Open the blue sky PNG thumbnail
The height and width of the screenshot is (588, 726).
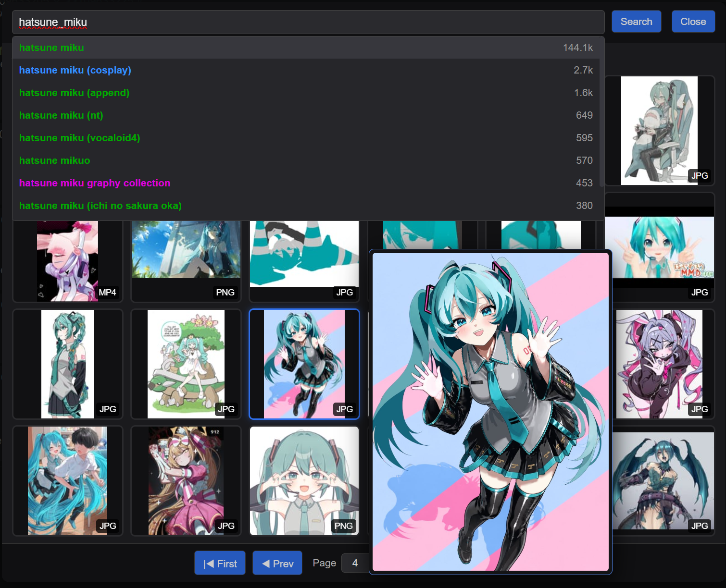click(186, 261)
